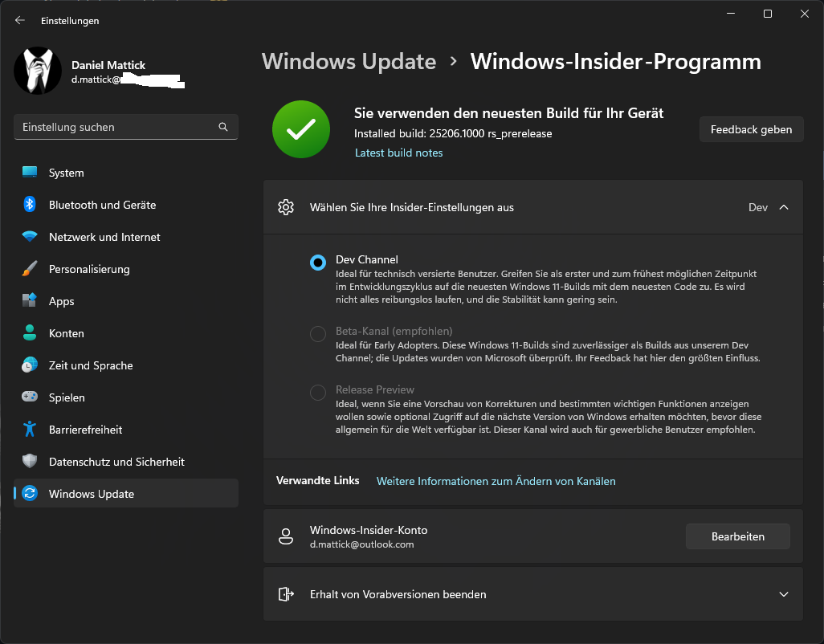824x644 pixels.
Task: Open System in the sidebar
Action: [125, 173]
